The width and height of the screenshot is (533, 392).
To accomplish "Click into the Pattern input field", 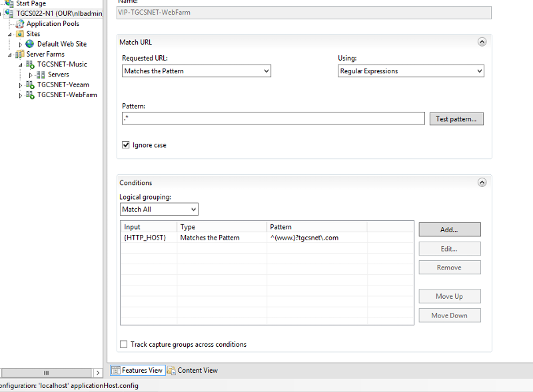I will pos(273,118).
